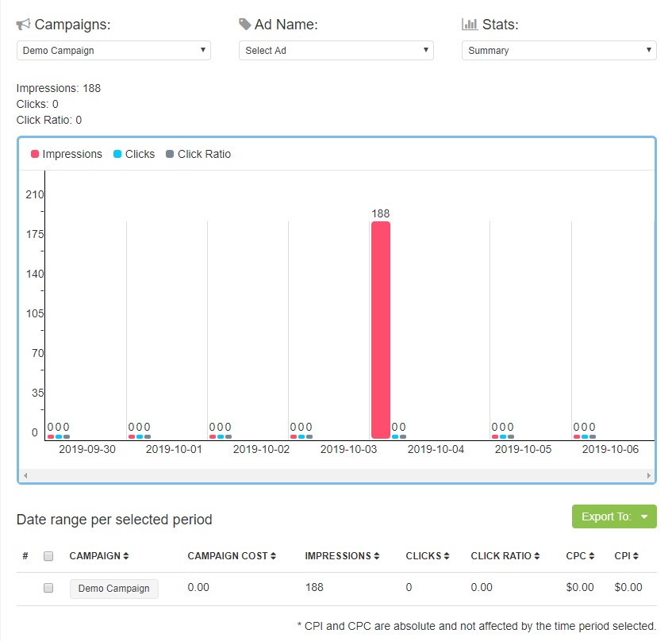Sort table by Campaign column arrows
This screenshot has width=672, height=641.
[125, 556]
